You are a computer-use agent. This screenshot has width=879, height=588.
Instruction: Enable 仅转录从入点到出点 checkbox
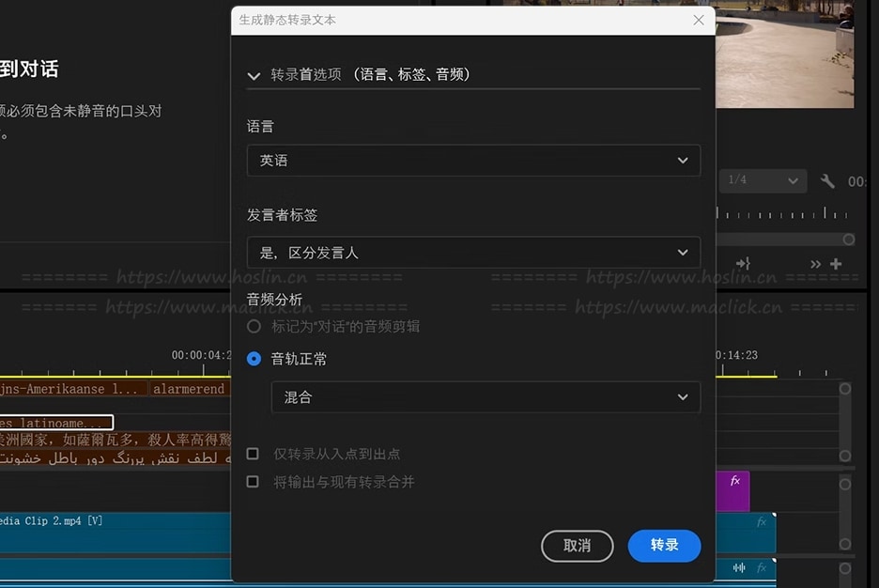[253, 454]
